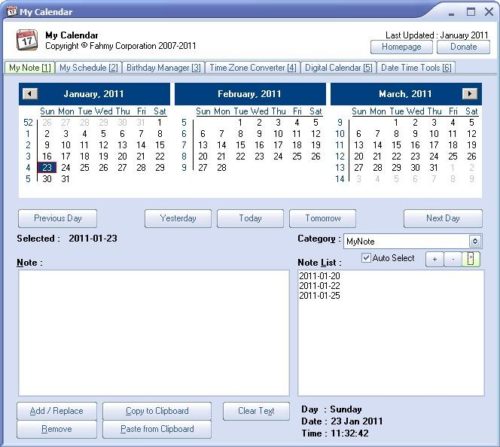500x447 pixels.
Task: Click the minus button above Note List
Action: pos(453,259)
